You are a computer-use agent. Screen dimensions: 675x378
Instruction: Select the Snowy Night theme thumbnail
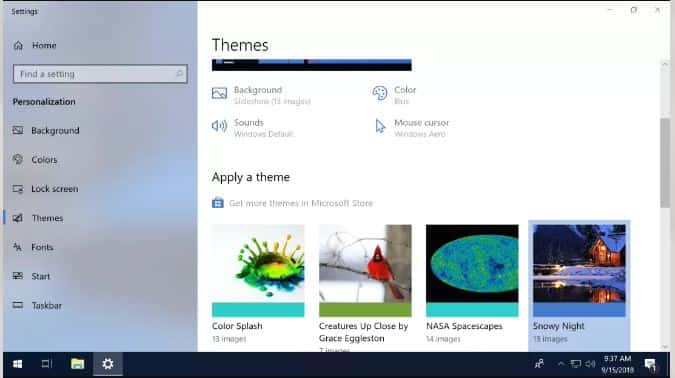(579, 270)
